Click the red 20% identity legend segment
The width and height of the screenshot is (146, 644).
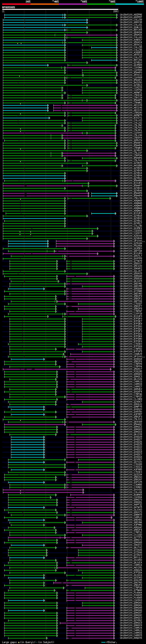tap(16, 4)
